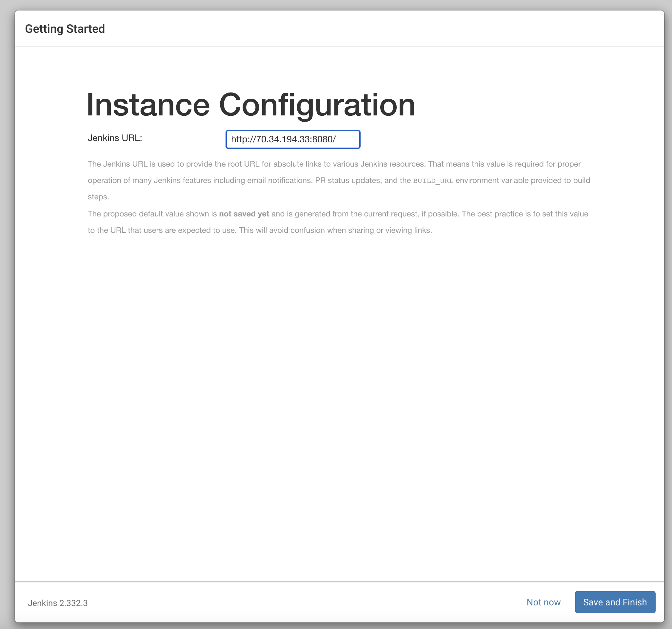Screen dimensions: 672x629
Task: Click the Jenkins URL input field
Action: coord(293,139)
